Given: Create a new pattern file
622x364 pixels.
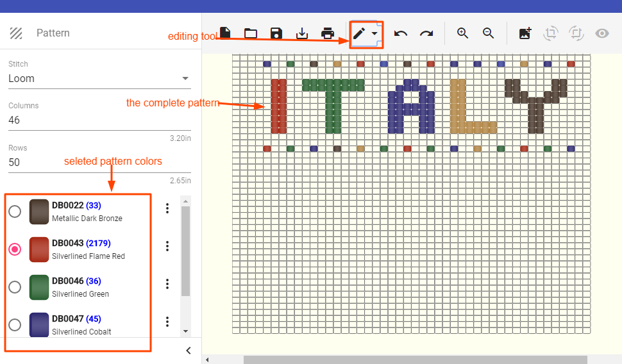Looking at the screenshot, I should click(225, 33).
